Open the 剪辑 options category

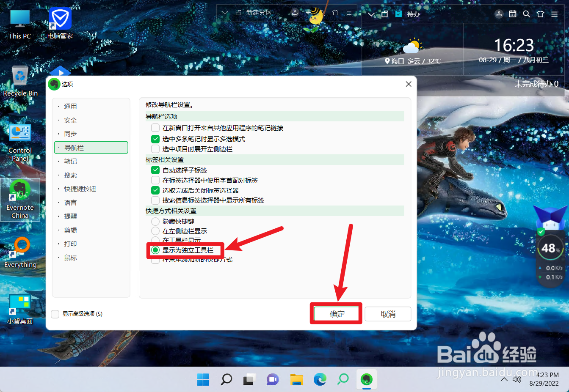click(x=91, y=230)
